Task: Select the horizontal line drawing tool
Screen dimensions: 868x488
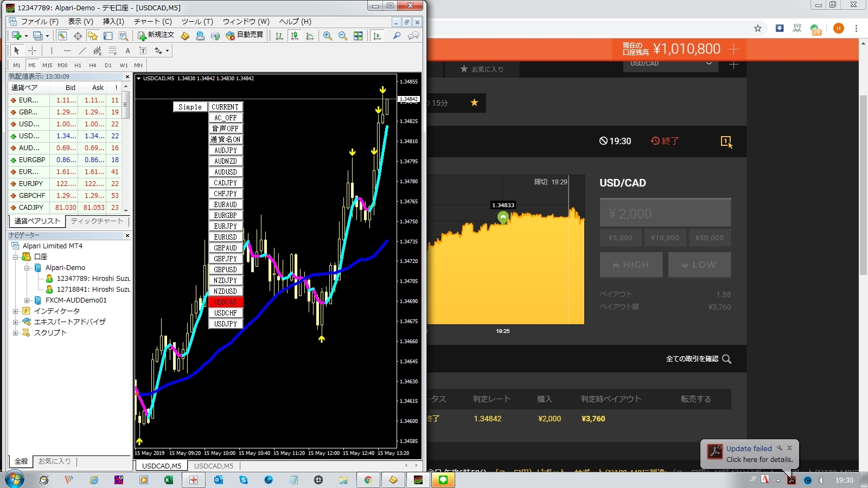Action: pos(67,50)
